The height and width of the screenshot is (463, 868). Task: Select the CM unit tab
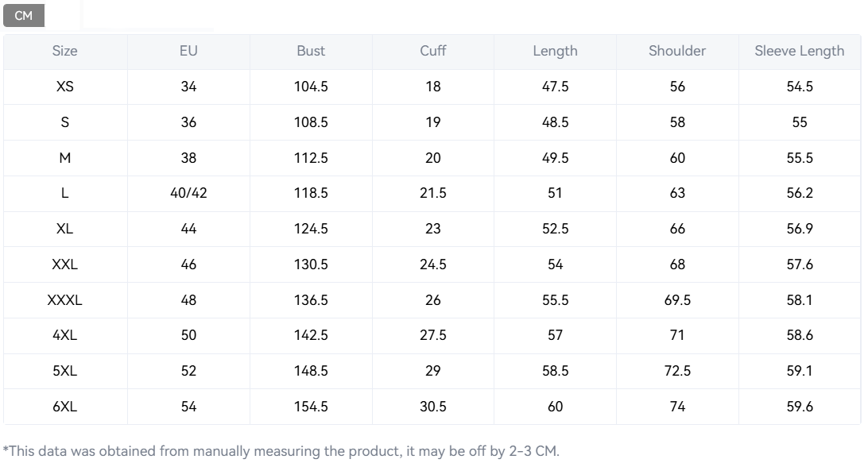tap(24, 16)
